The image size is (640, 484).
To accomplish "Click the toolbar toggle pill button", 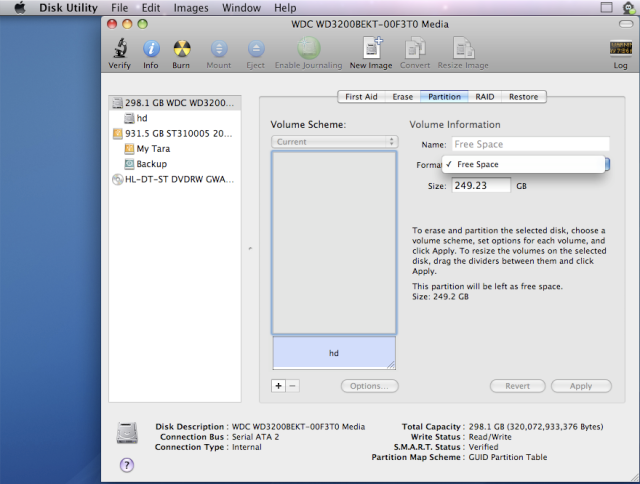I will 626,24.
